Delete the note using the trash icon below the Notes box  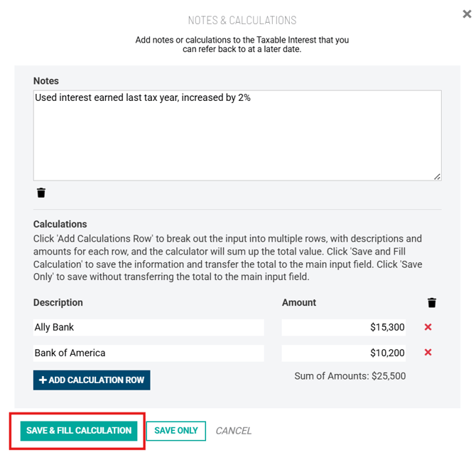(x=41, y=193)
